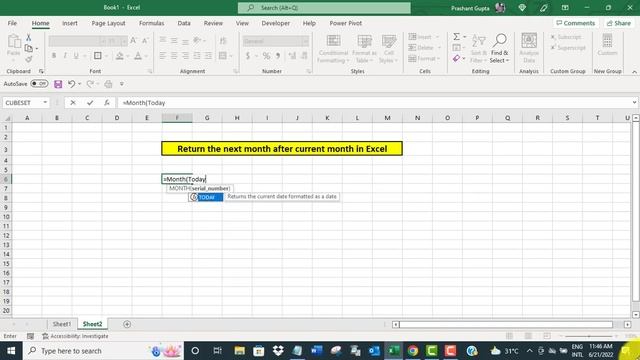640x360 pixels.
Task: Click the Italic I icon
Action: pos(65,56)
